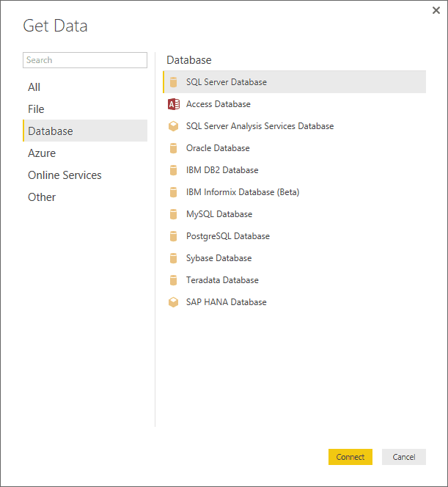Select the File category
This screenshot has width=448, height=487.
click(x=85, y=109)
